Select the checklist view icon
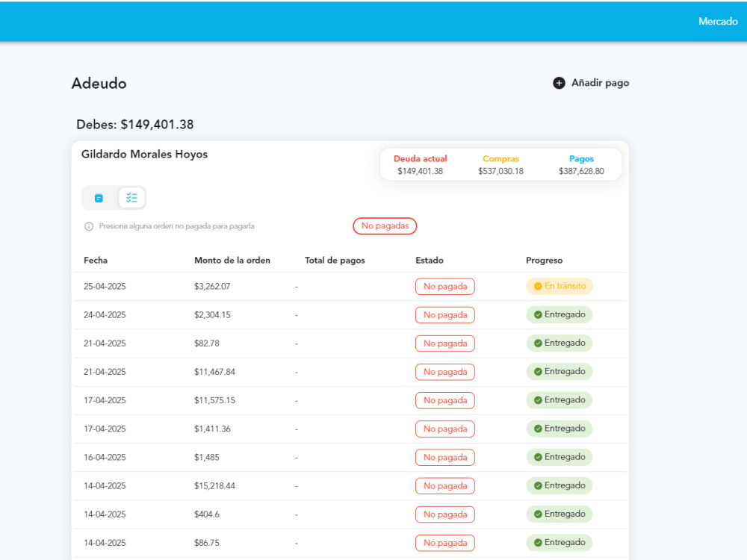 click(131, 198)
